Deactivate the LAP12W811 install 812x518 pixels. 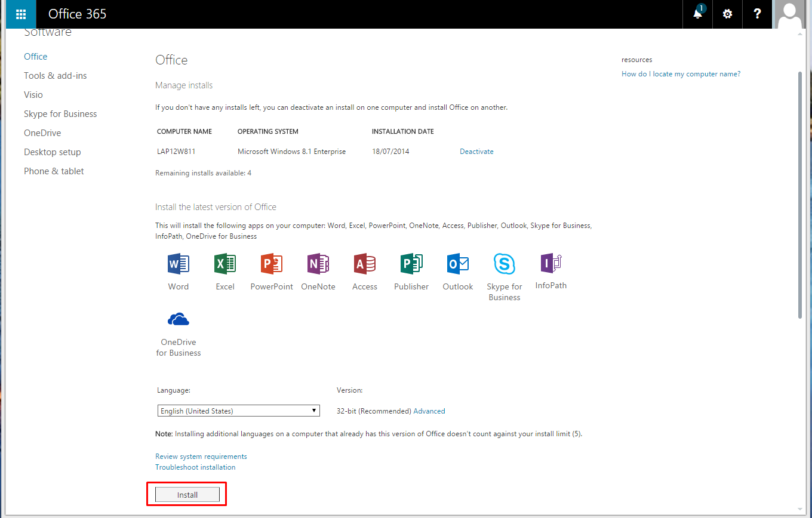click(x=476, y=152)
